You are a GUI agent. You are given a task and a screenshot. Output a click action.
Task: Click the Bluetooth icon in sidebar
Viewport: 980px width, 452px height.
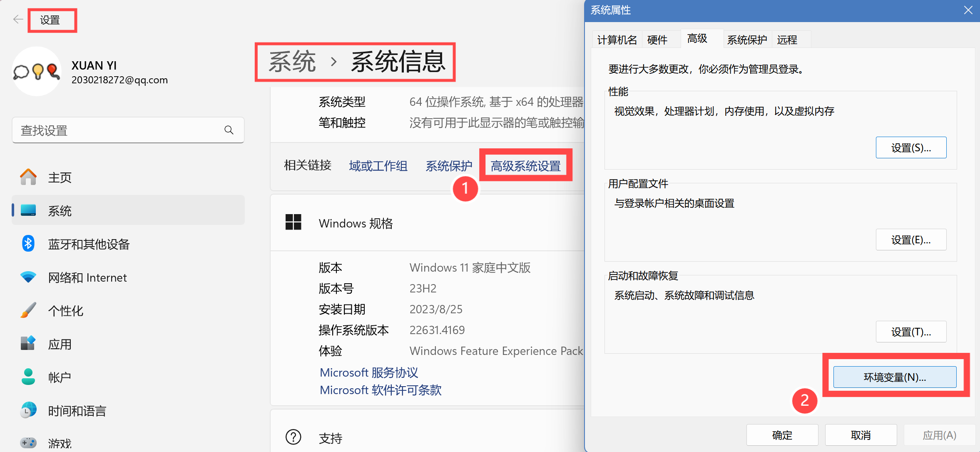coord(28,244)
